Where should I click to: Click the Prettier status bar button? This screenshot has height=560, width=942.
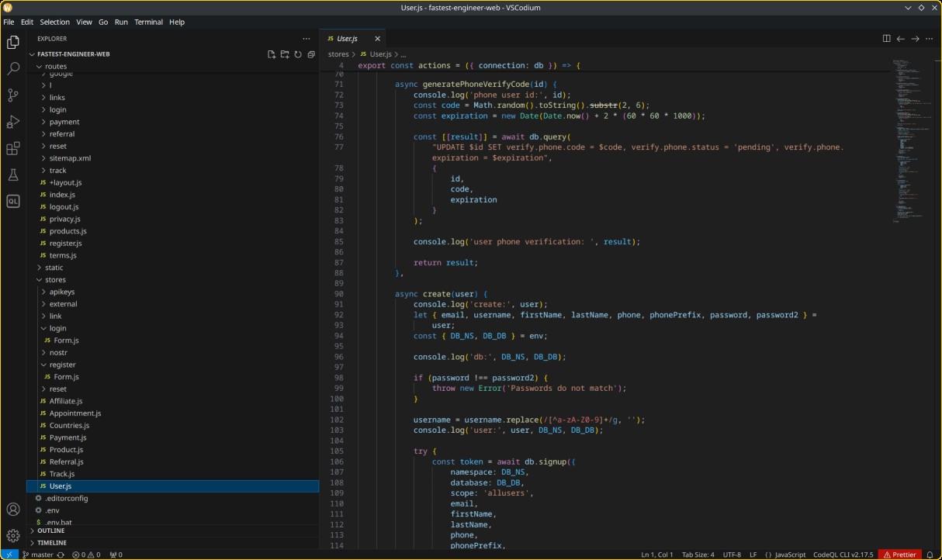pos(899,555)
